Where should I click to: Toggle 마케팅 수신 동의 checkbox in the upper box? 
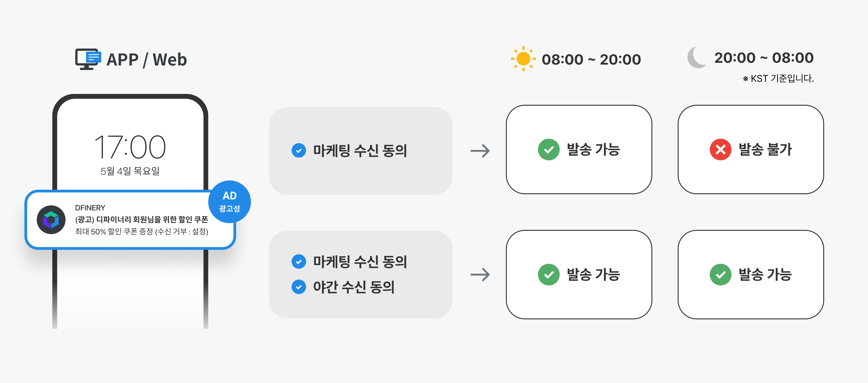(x=299, y=150)
